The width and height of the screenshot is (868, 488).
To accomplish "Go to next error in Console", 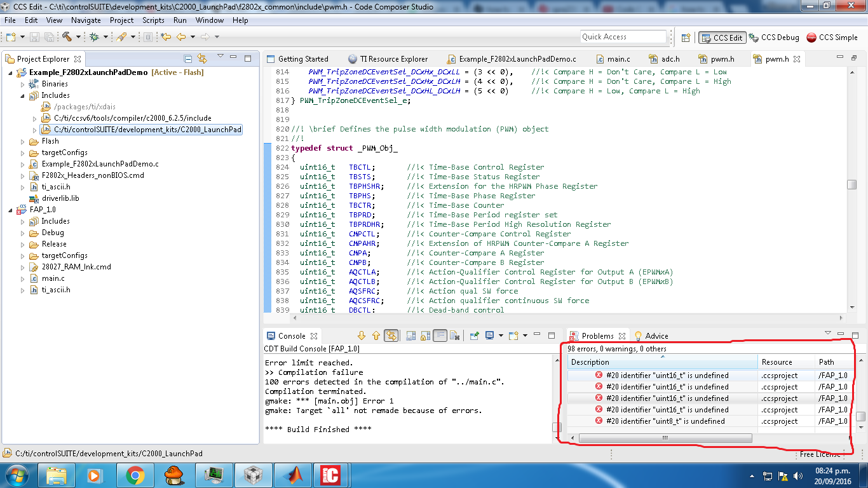I will coord(362,336).
